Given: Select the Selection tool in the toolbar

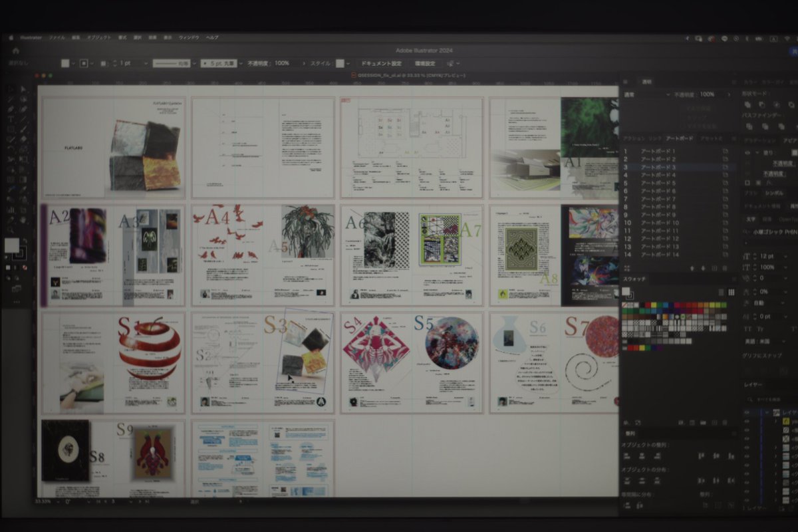Looking at the screenshot, I should pyautogui.click(x=11, y=88).
